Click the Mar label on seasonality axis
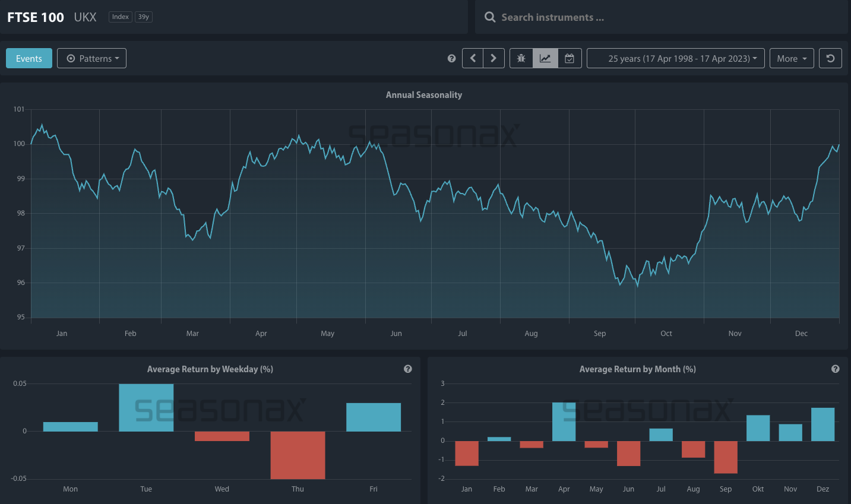851x504 pixels. [x=192, y=334]
